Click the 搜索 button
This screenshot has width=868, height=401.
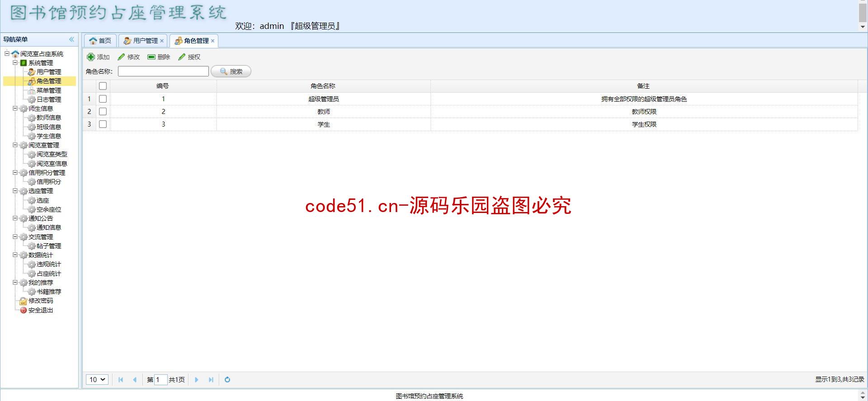click(x=231, y=71)
